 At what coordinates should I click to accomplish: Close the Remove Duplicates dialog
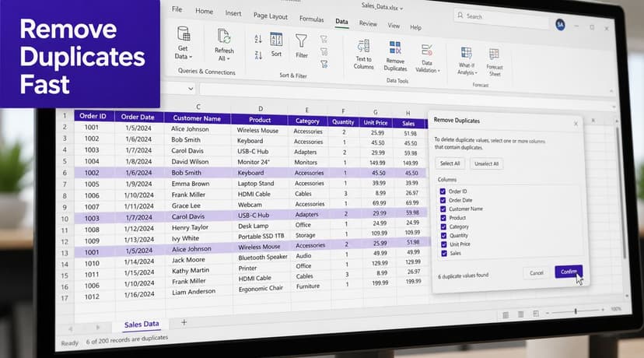click(x=576, y=124)
